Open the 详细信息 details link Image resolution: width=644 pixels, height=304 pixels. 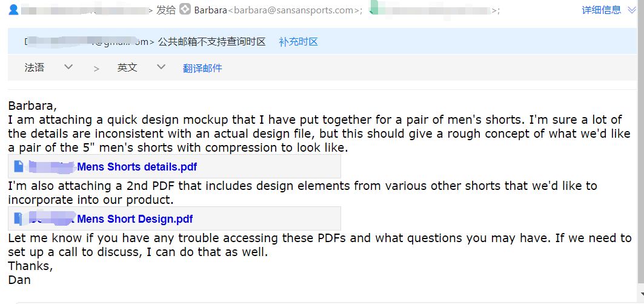[601, 10]
